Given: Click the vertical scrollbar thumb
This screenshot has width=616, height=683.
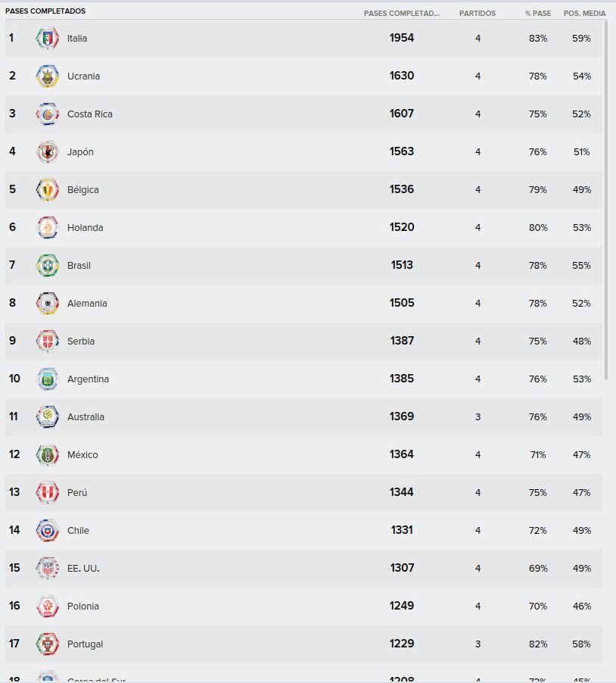Looking at the screenshot, I should pos(605,201).
